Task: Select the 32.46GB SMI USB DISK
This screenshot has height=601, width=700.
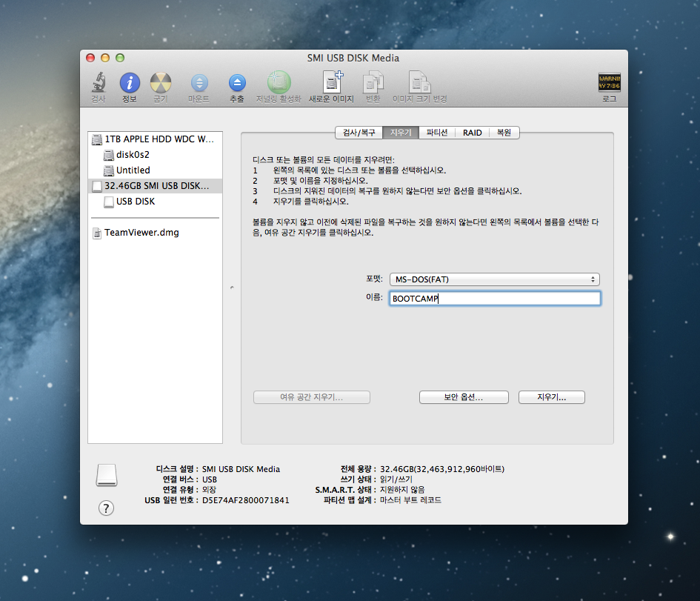Action: [x=156, y=186]
